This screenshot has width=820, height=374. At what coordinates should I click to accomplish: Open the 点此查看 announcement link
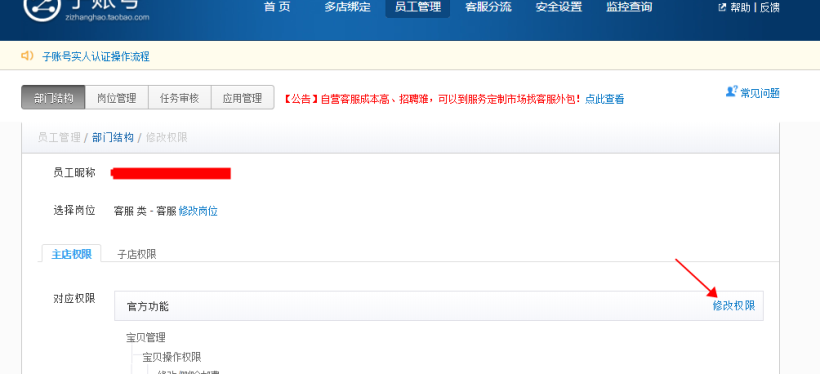click(605, 99)
